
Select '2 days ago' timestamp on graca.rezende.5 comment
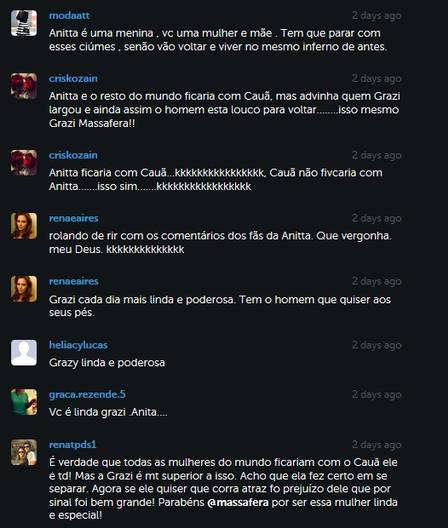click(377, 395)
